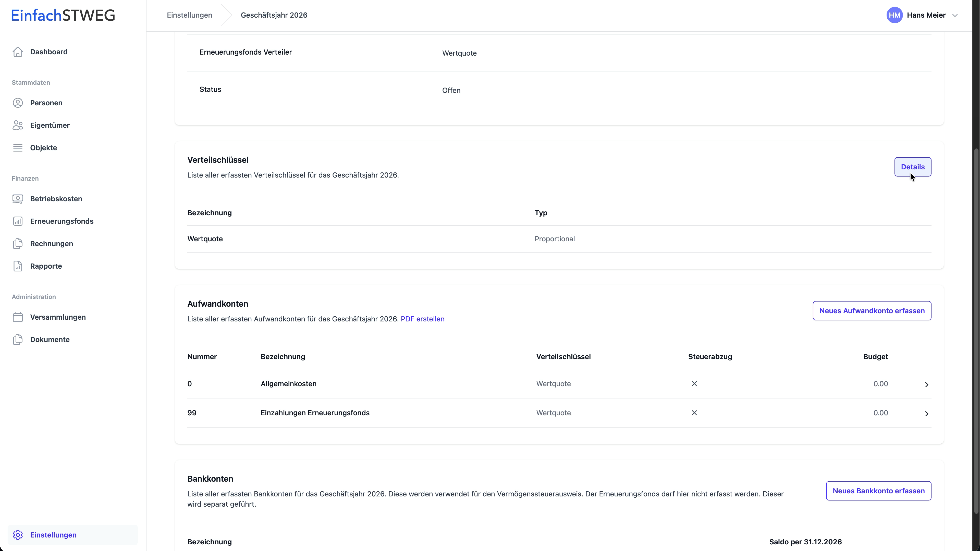Click the Erneuerungsfonds chart icon
Image resolution: width=980 pixels, height=551 pixels.
(18, 221)
